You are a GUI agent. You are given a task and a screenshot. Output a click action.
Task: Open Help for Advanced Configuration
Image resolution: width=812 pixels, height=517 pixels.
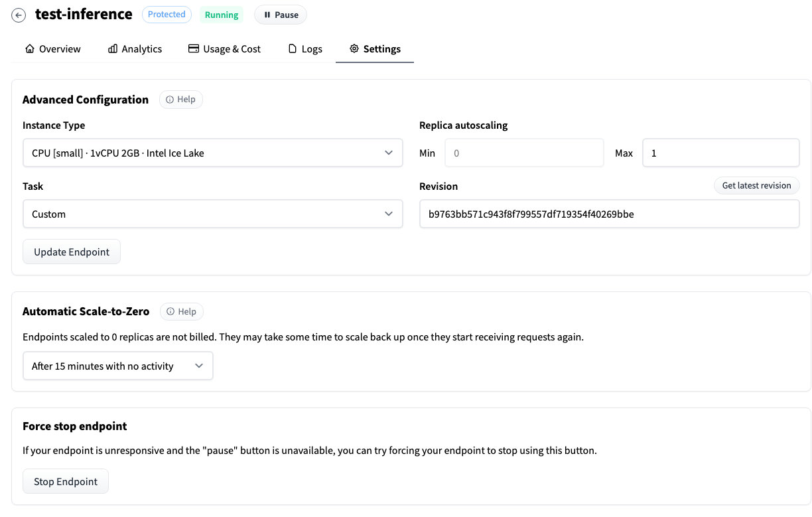pyautogui.click(x=180, y=99)
